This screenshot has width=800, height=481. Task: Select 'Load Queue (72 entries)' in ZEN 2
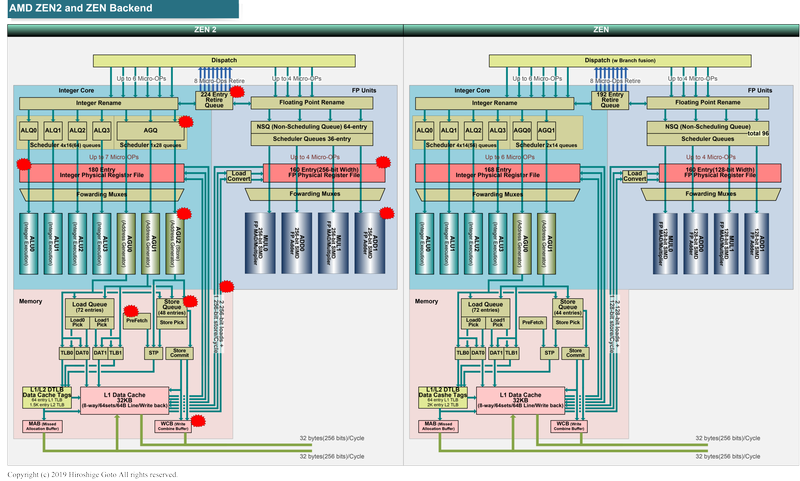tap(90, 308)
